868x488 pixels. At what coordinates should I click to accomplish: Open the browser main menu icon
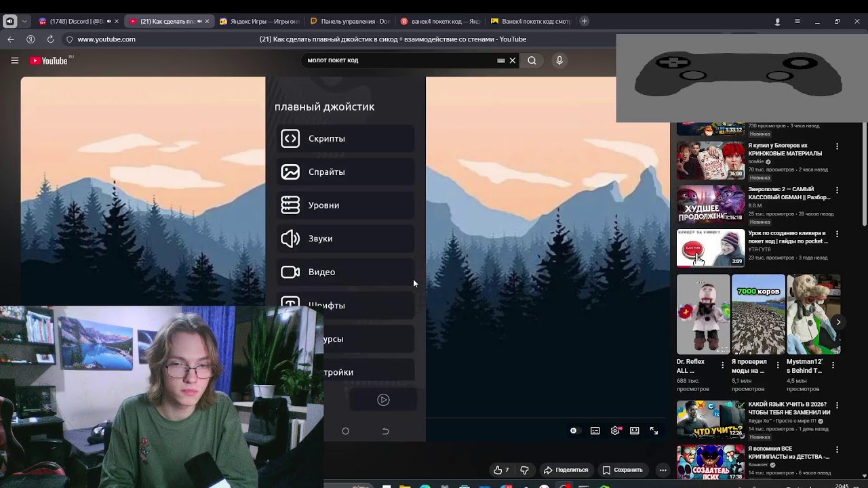[x=797, y=22]
